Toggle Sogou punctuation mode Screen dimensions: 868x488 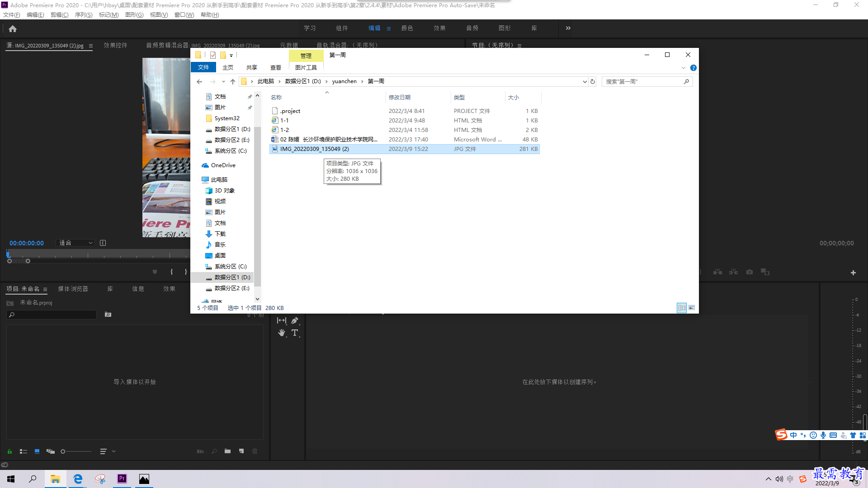tap(803, 435)
